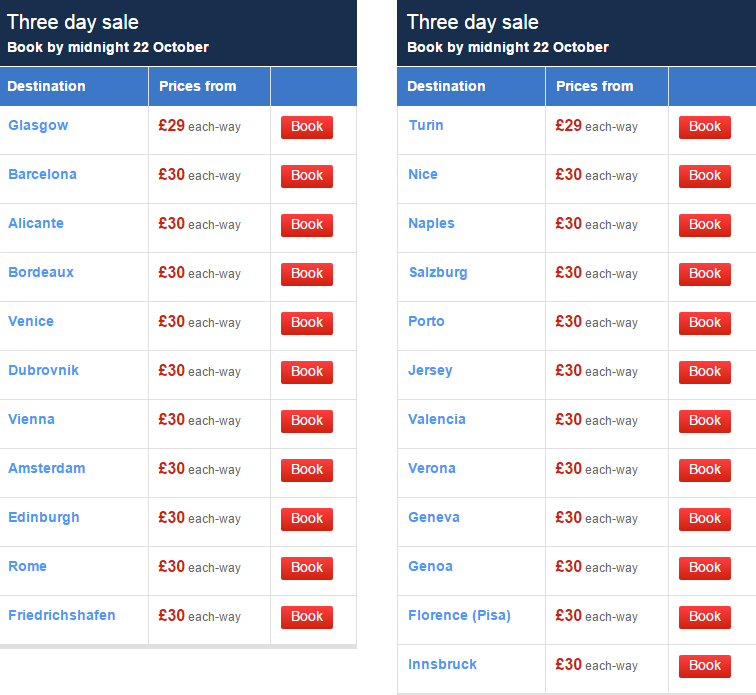Select the Venice destination link
The height and width of the screenshot is (695, 756).
pyautogui.click(x=31, y=321)
